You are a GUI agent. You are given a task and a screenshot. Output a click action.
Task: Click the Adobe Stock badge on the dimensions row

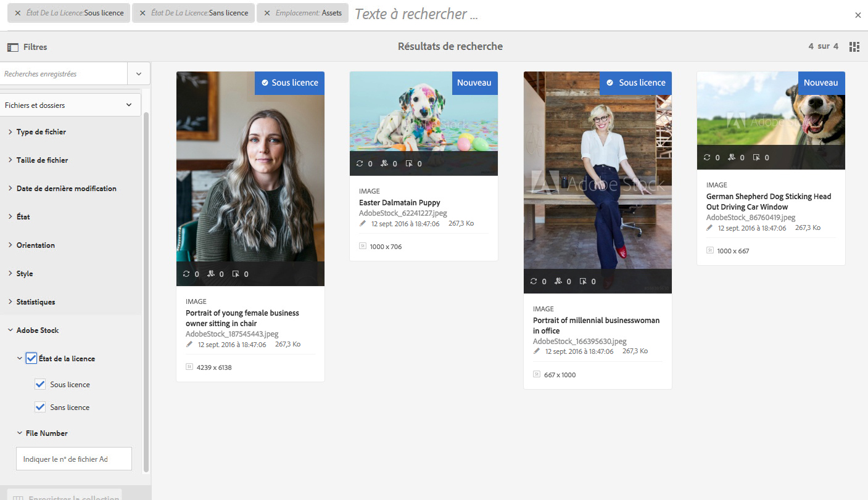(x=363, y=246)
